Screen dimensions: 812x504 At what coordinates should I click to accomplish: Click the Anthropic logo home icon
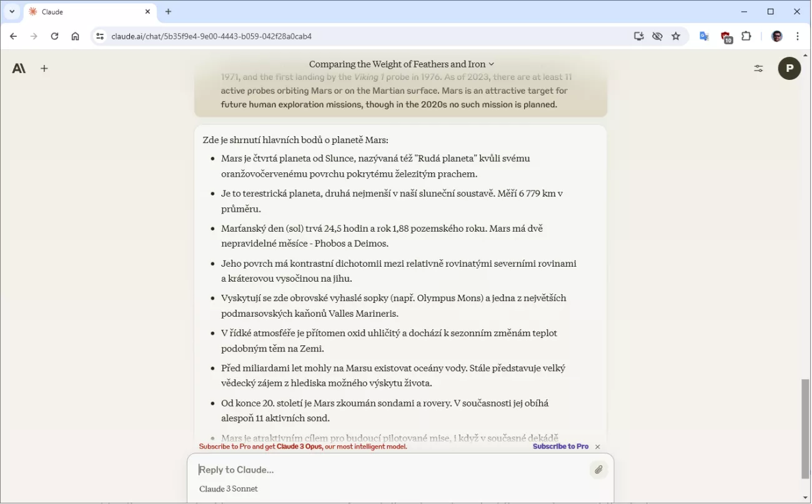pos(19,69)
